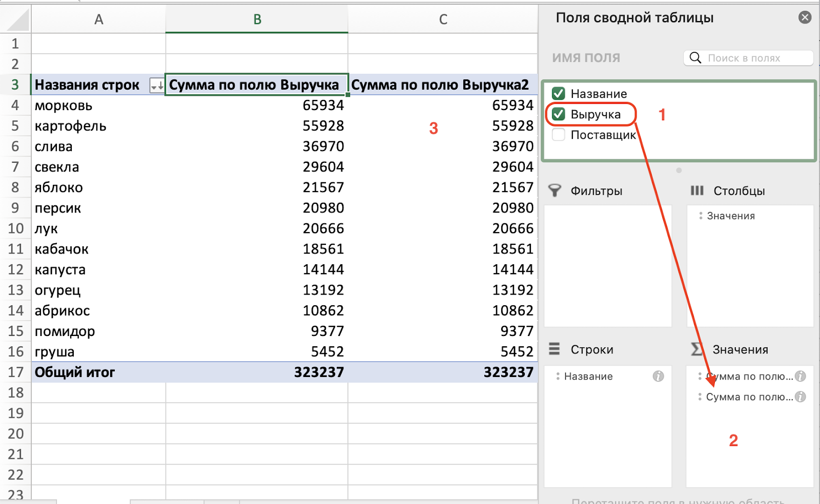820x504 pixels.
Task: Select the Название item in rows area
Action: [588, 376]
